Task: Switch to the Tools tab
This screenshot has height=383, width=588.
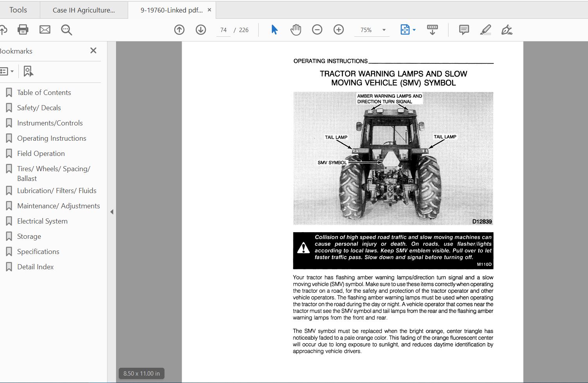Action: [x=18, y=10]
